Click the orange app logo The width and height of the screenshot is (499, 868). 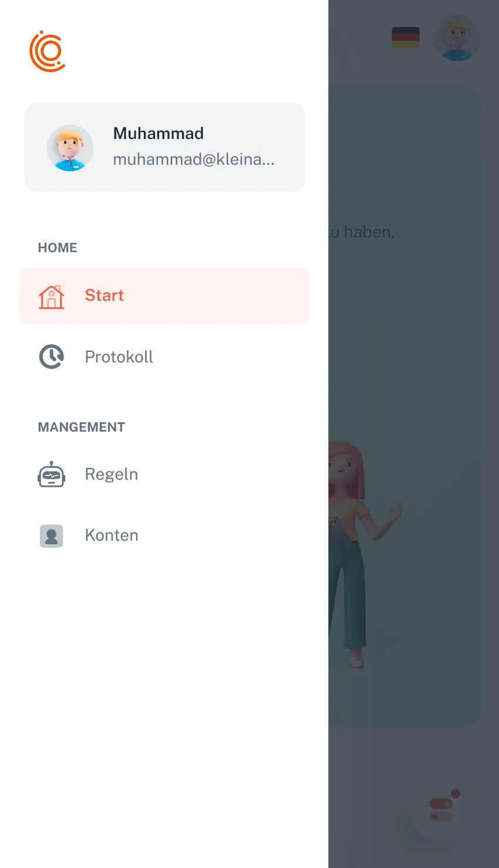point(48,52)
